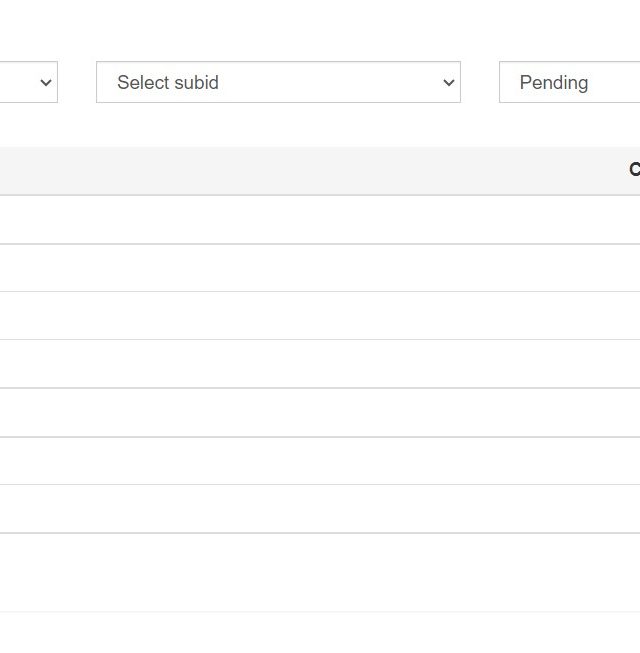Sort by the column header starting with C
Image resolution: width=640 pixels, height=653 pixels.
click(635, 169)
